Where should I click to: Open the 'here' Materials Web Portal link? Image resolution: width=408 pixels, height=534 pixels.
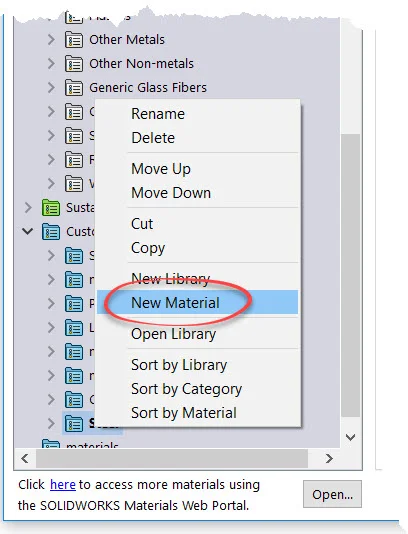[63, 485]
